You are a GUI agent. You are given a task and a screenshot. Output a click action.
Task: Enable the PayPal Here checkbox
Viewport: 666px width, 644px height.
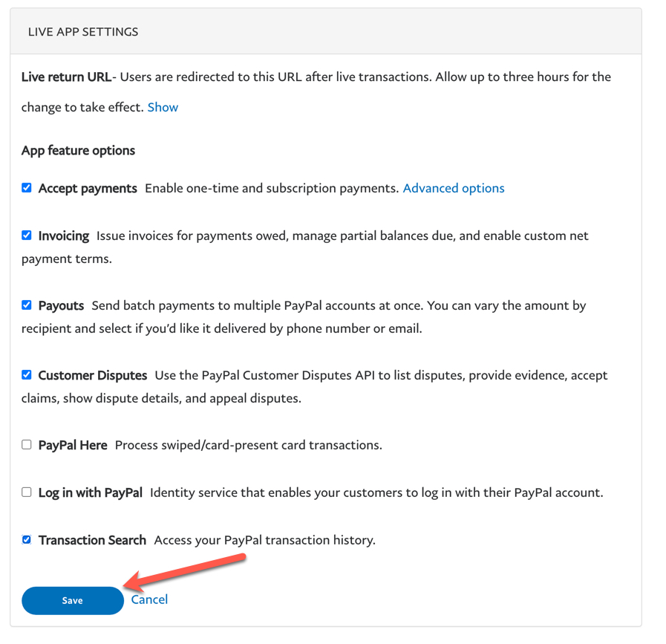(26, 444)
